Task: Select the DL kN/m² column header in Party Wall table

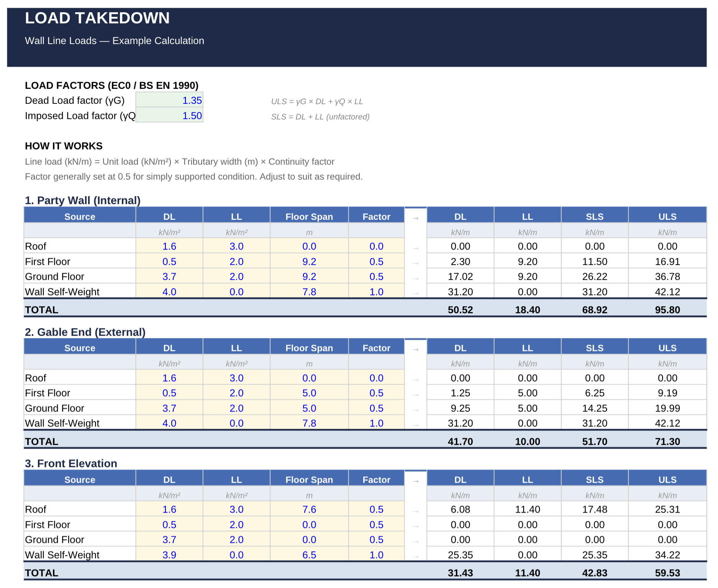Action: [x=169, y=216]
